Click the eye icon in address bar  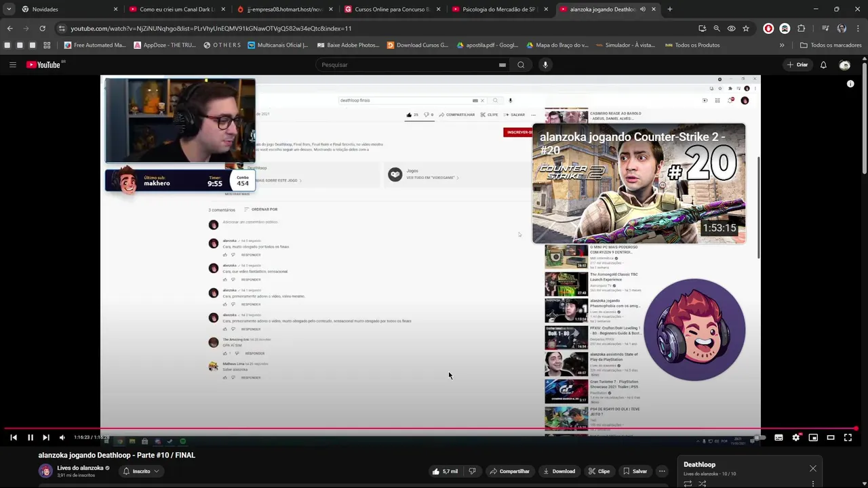(731, 28)
